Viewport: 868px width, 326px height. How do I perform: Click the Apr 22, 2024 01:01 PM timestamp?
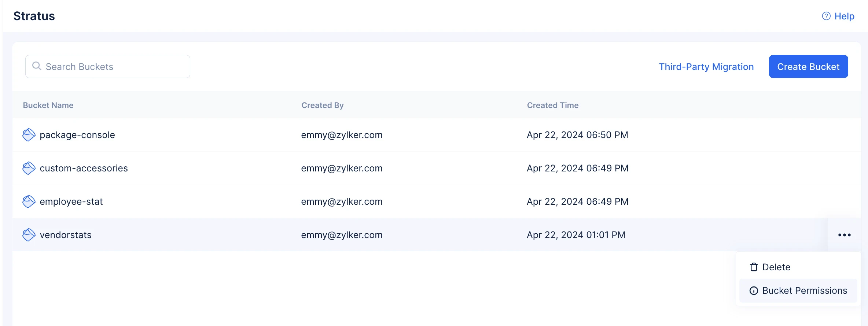click(576, 235)
